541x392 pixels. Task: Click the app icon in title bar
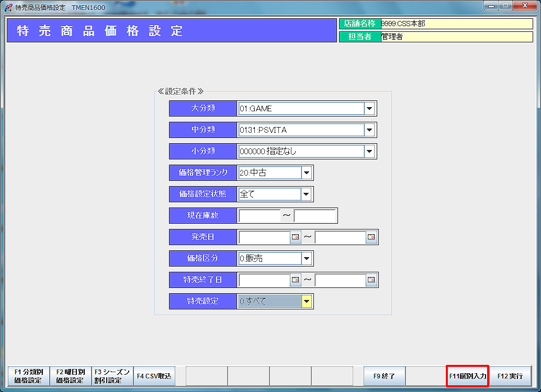(8, 7)
